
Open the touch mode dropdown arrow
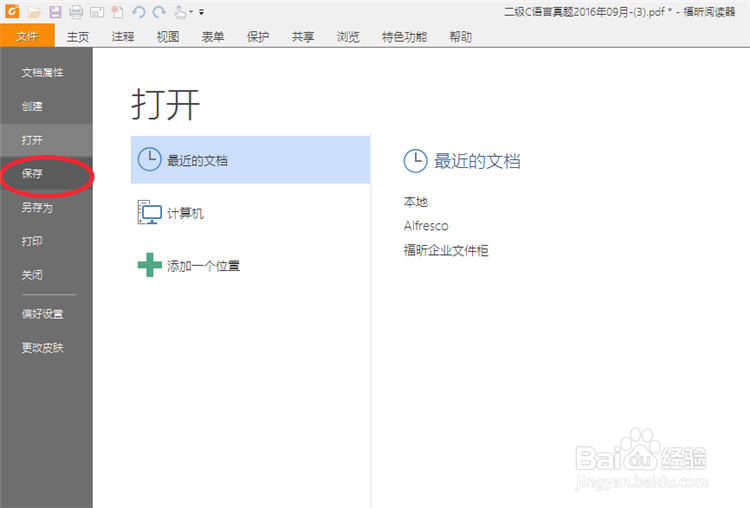coord(191,12)
